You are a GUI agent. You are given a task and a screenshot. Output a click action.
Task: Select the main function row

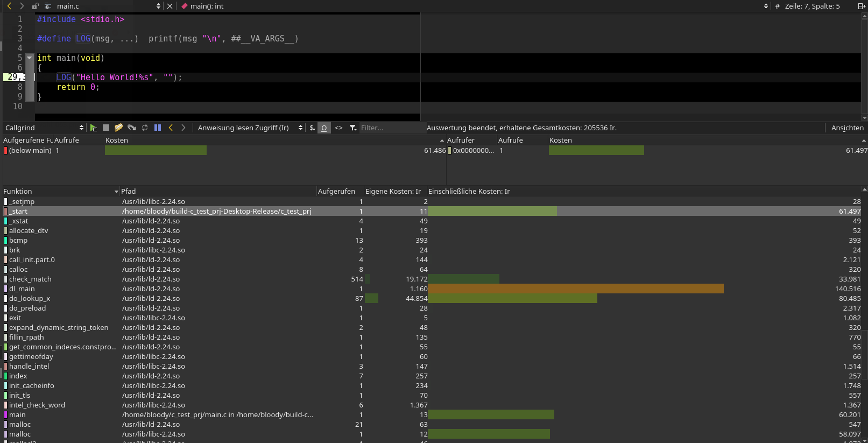[x=432, y=414]
